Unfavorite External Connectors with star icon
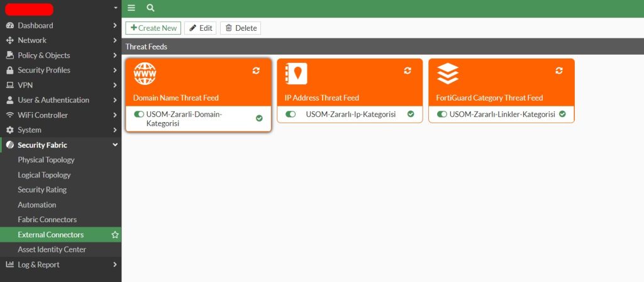This screenshot has height=282, width=644. coord(114,235)
